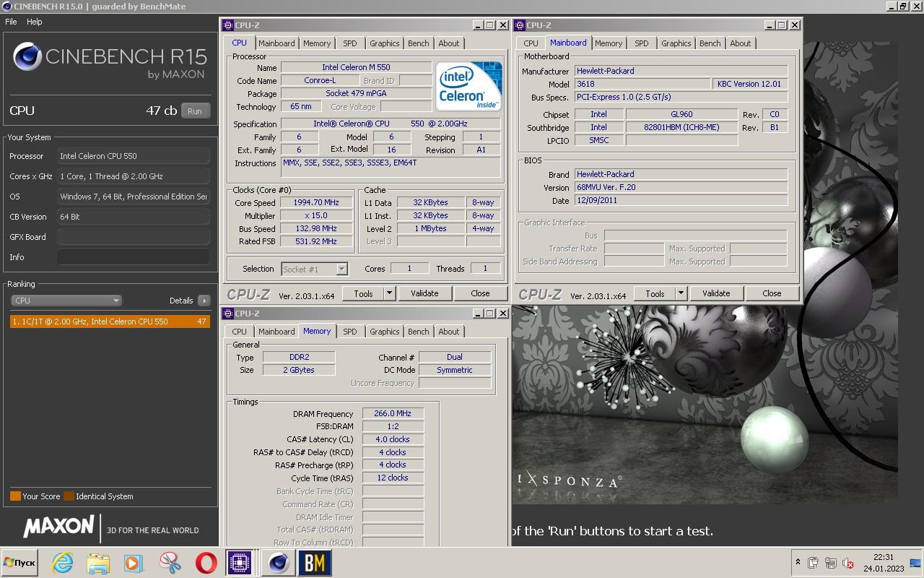Launch Opera browser from the taskbar
924x578 pixels.
tap(206, 563)
